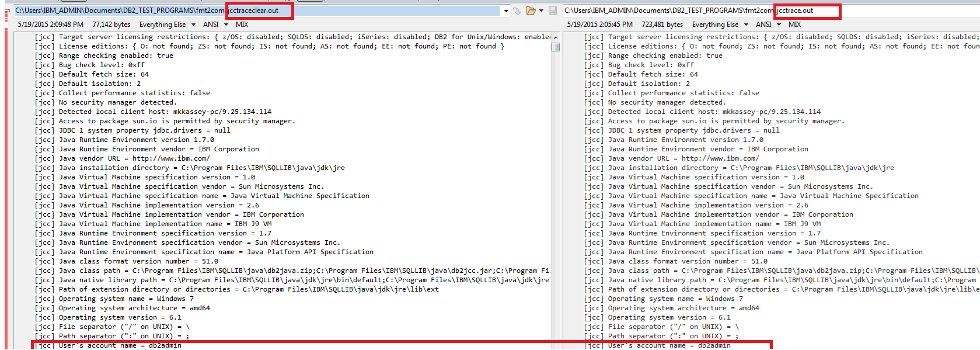Open the left pane's ANSI encoding dropdown
Viewport: 980px width, 350px height.
[x=215, y=25]
